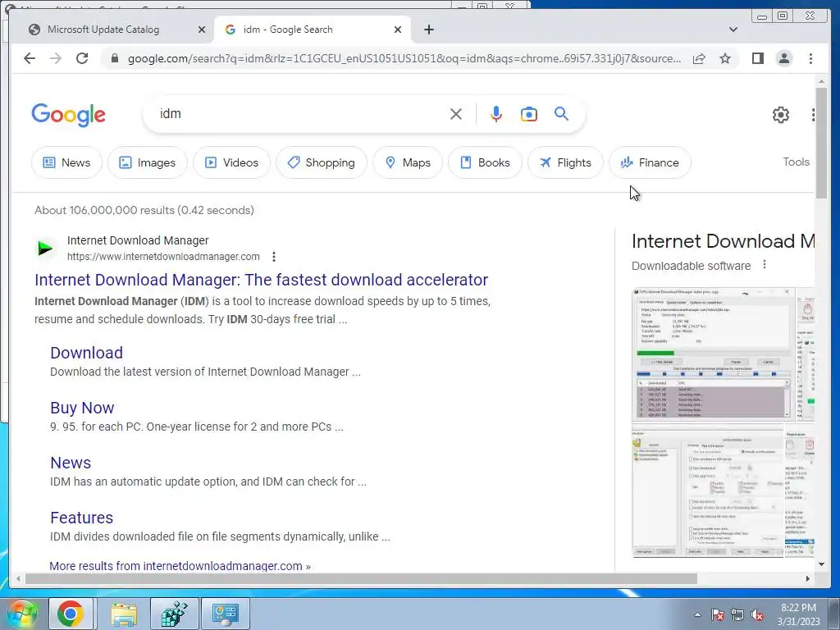Click the muted volume tray icon
Screen dimensions: 840x630
click(x=757, y=615)
